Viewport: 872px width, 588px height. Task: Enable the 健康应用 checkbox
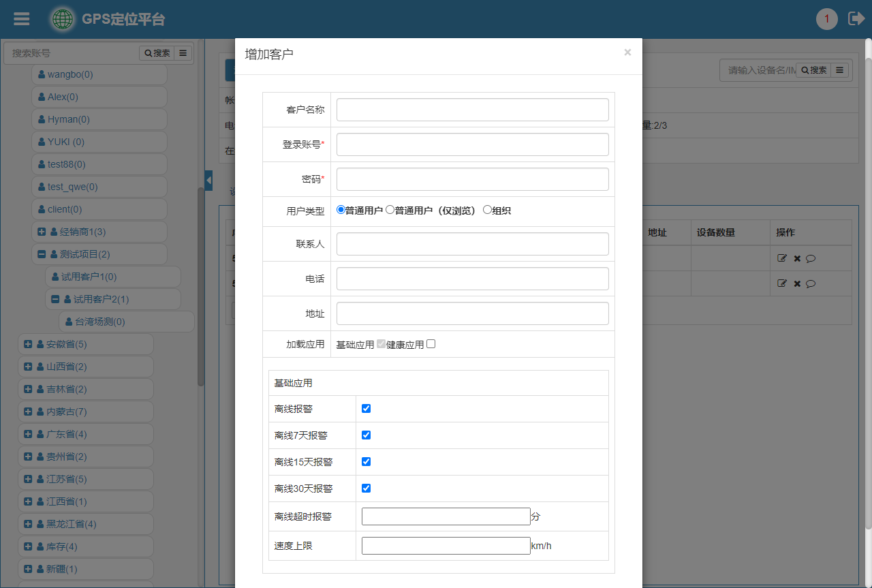tap(431, 344)
